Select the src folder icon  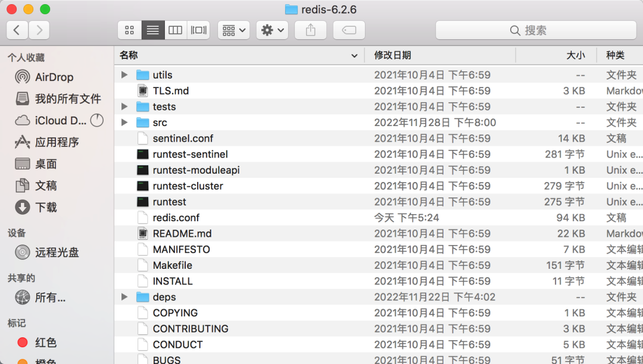click(x=143, y=123)
